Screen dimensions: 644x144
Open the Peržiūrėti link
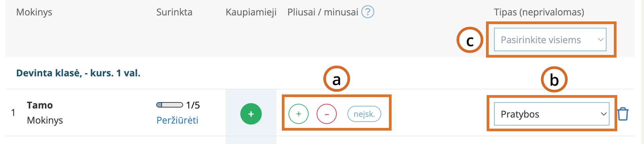tap(177, 120)
